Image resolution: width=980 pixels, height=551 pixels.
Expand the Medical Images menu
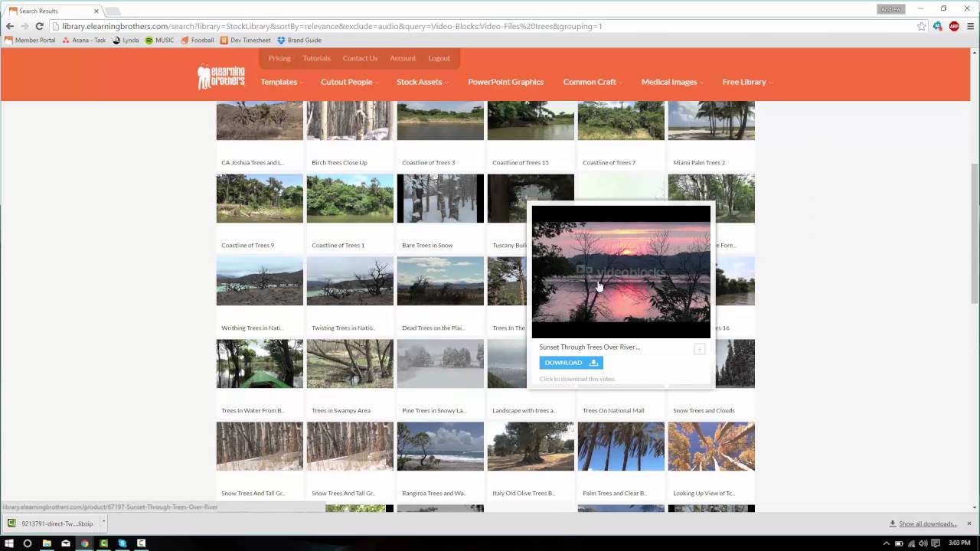tap(672, 82)
